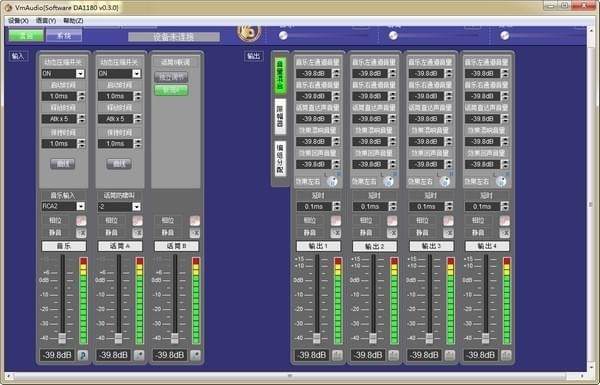Switch to 独立调节 mode in 话筒B column
The height and width of the screenshot is (385, 600).
click(x=171, y=77)
